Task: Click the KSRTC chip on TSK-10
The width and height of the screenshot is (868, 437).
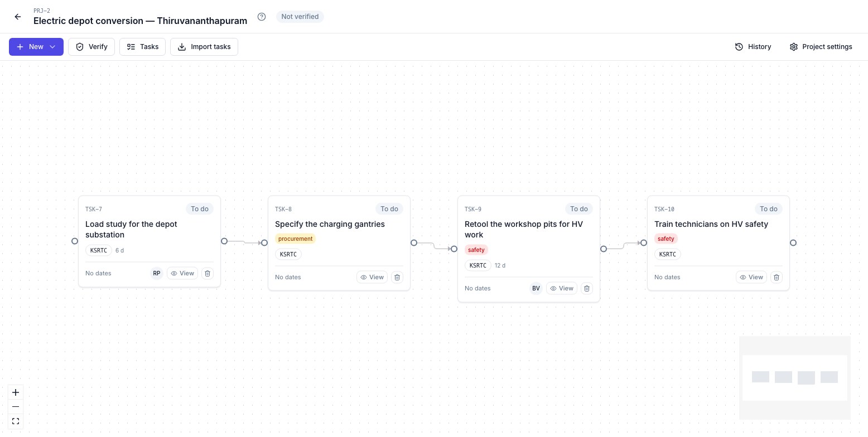Action: tap(668, 254)
